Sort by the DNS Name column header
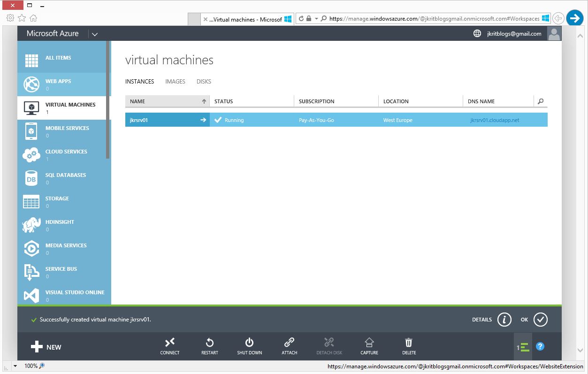This screenshot has width=588, height=374. [x=498, y=101]
